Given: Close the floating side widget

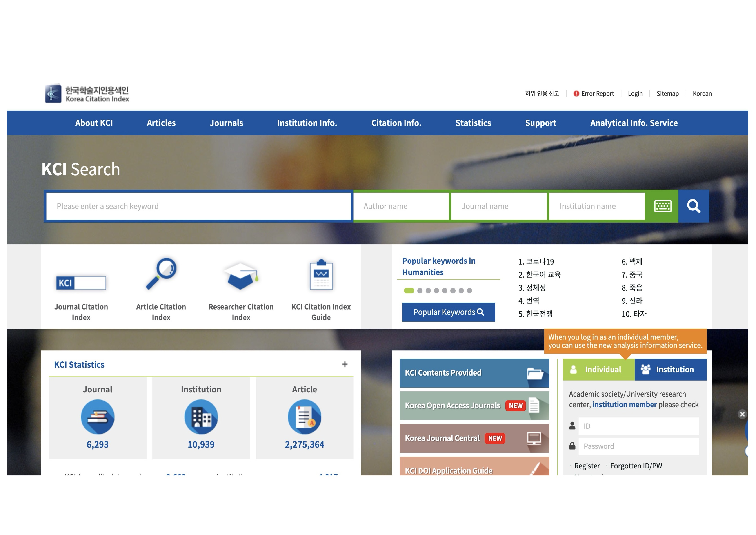Looking at the screenshot, I should coord(742,414).
